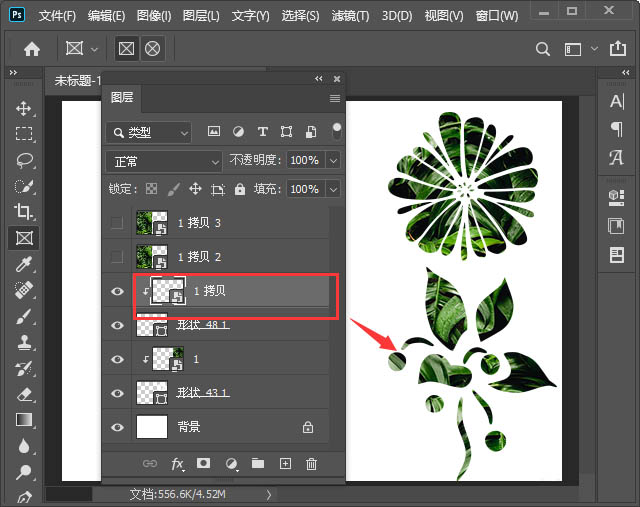Select the Eraser tool
The height and width of the screenshot is (507, 640).
click(24, 394)
